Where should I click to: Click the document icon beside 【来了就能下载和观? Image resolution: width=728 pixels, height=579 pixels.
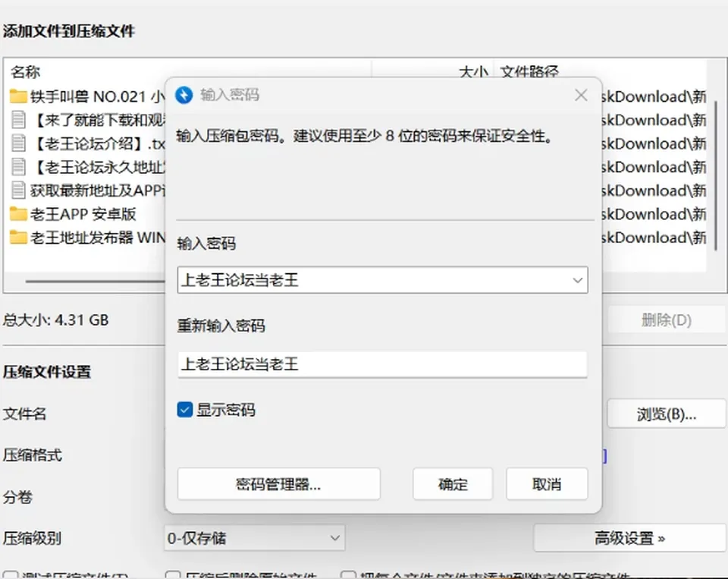coord(18,120)
